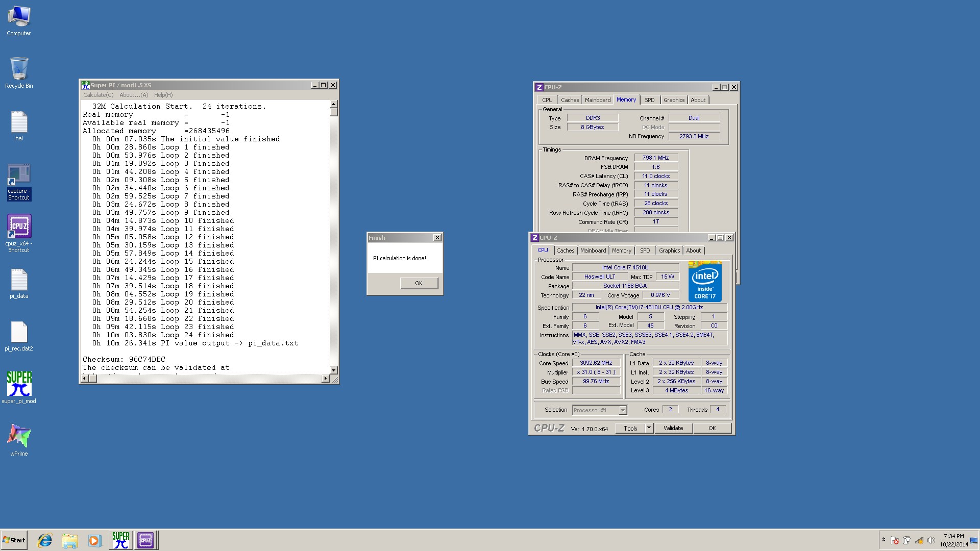Switch to SPD tab in front CPU-Z
The image size is (980, 551).
click(645, 251)
